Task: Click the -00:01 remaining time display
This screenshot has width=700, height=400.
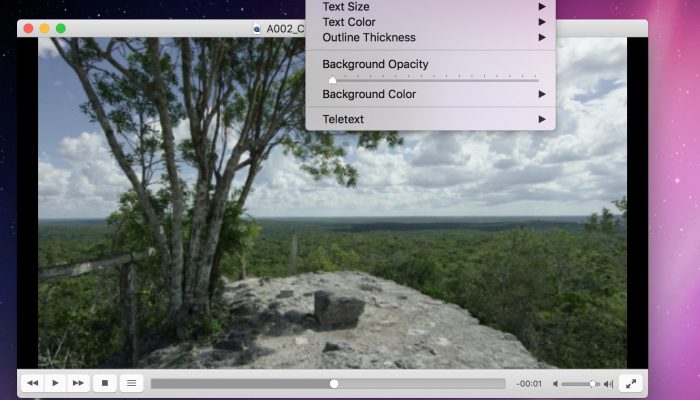Action: [x=529, y=383]
